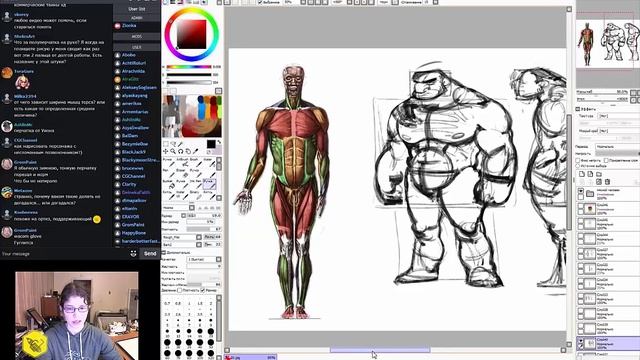Click into the Your message field

pos(64,254)
